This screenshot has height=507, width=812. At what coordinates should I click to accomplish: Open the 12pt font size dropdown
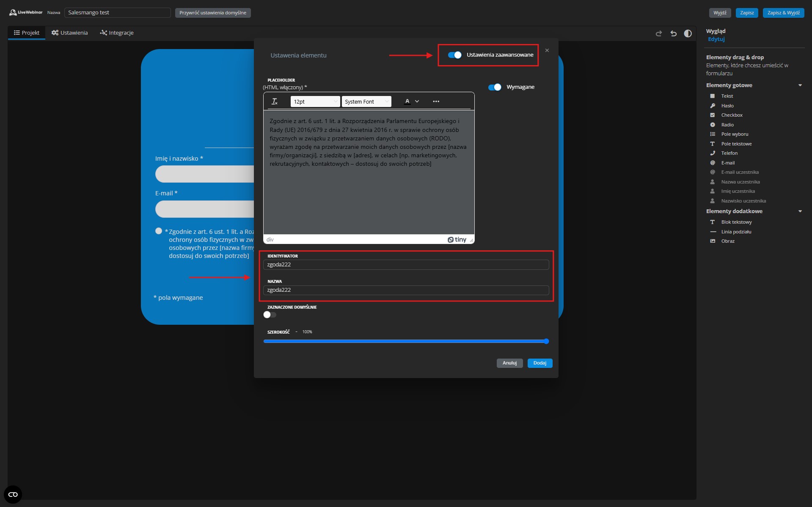[x=315, y=101]
